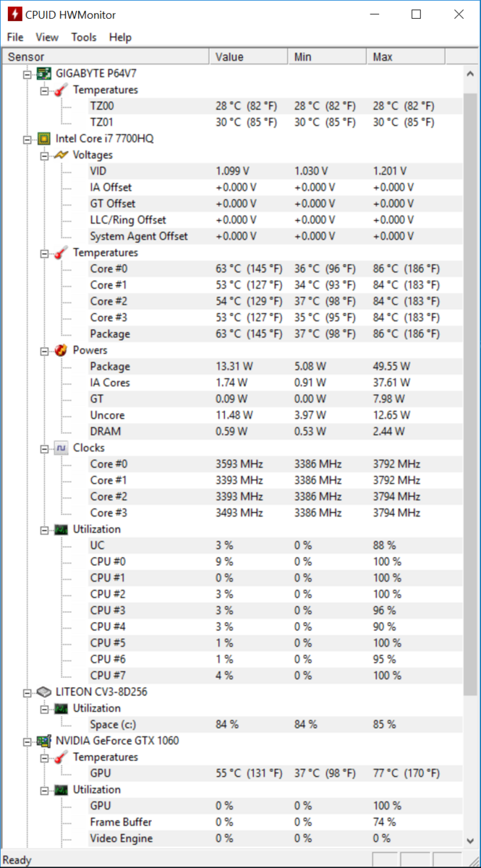Collapse the Clocks section expander
Viewport: 481px width, 868px height.
[45, 448]
